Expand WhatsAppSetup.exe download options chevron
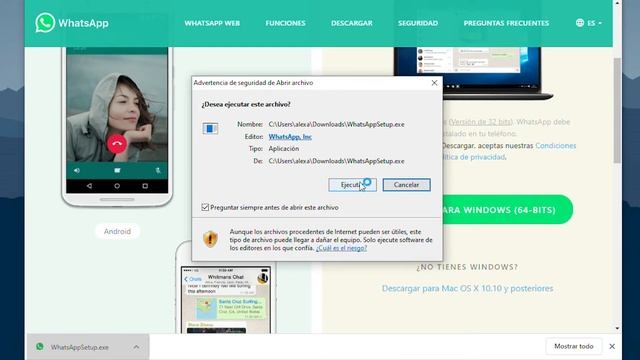This screenshot has width=640, height=360. tap(136, 347)
